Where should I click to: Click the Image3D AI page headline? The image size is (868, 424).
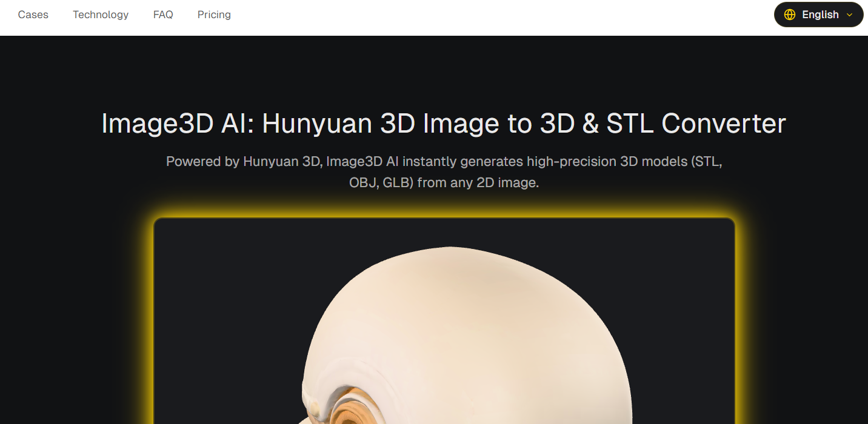pos(443,124)
